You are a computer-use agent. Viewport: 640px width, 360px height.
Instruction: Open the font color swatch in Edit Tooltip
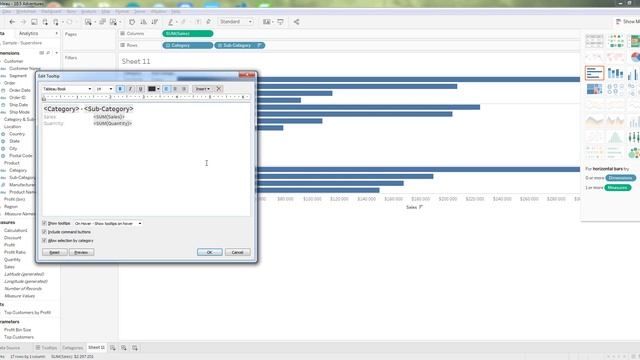(153, 89)
